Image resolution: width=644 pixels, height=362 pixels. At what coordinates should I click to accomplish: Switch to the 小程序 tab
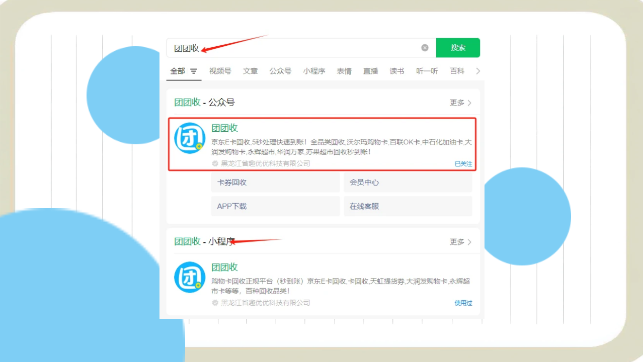[314, 71]
